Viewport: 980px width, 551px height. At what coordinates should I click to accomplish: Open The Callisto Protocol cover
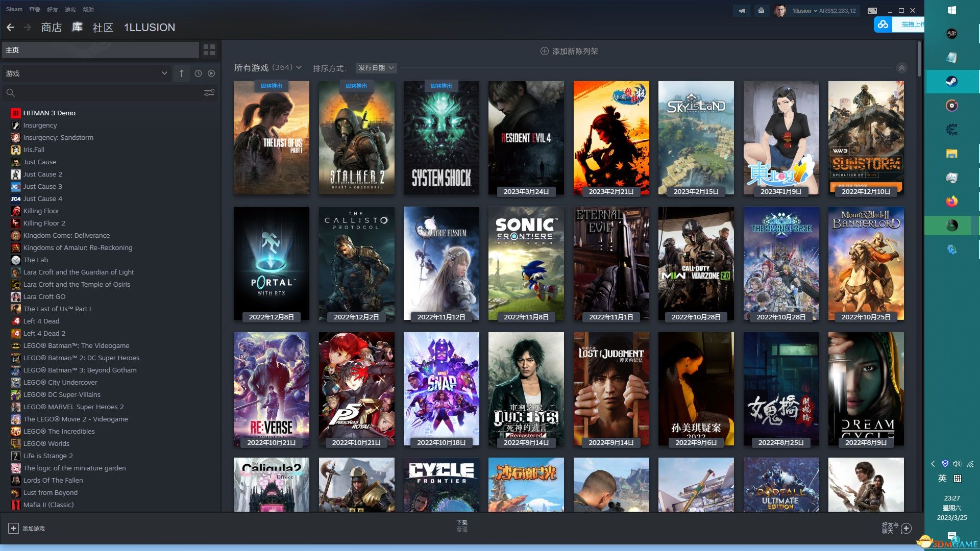[x=356, y=263]
